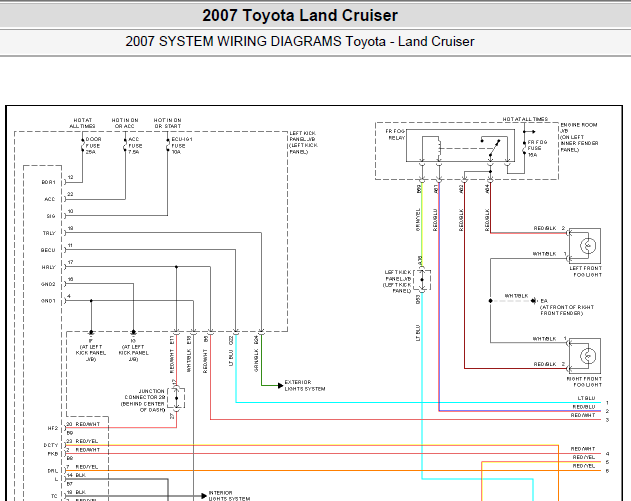Click LEFT KICK PANEL J/B label near top
This screenshot has height=501, width=631.
point(303,142)
